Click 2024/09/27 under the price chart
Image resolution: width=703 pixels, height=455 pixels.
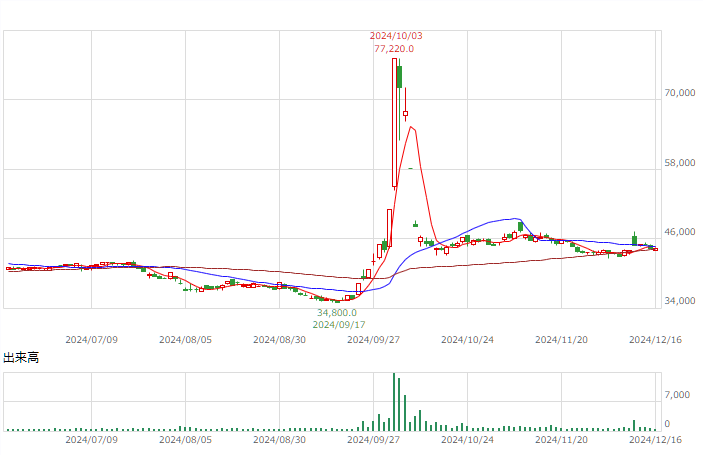point(373,340)
